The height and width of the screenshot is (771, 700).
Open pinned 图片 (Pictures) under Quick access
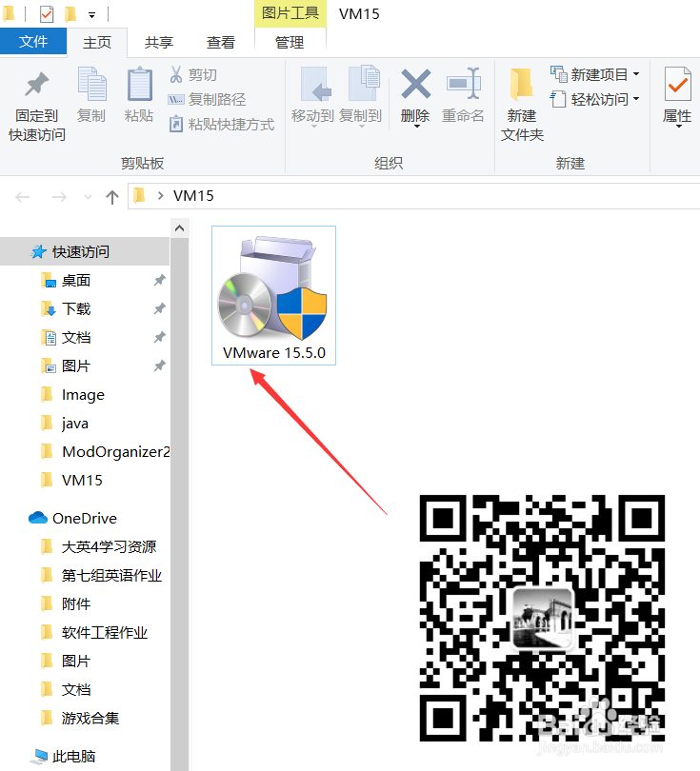pyautogui.click(x=76, y=366)
